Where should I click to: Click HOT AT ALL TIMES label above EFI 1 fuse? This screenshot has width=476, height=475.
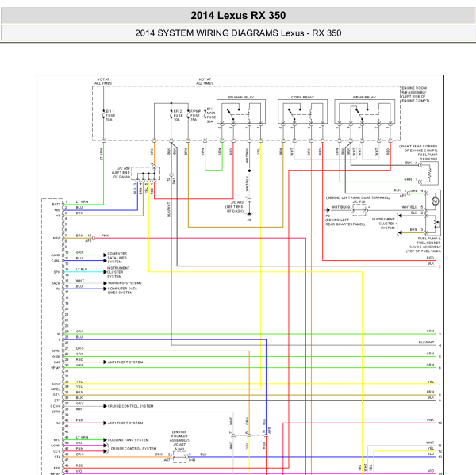coord(103,82)
